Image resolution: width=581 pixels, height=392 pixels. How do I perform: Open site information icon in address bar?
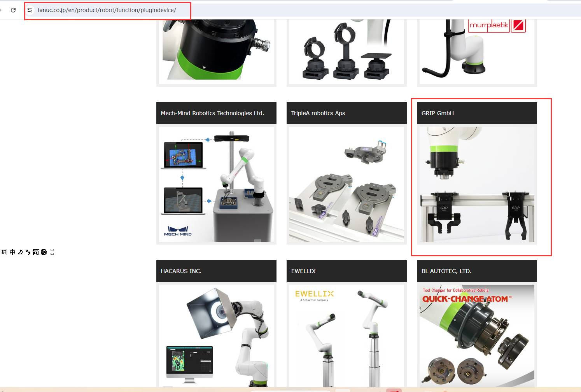(x=30, y=10)
